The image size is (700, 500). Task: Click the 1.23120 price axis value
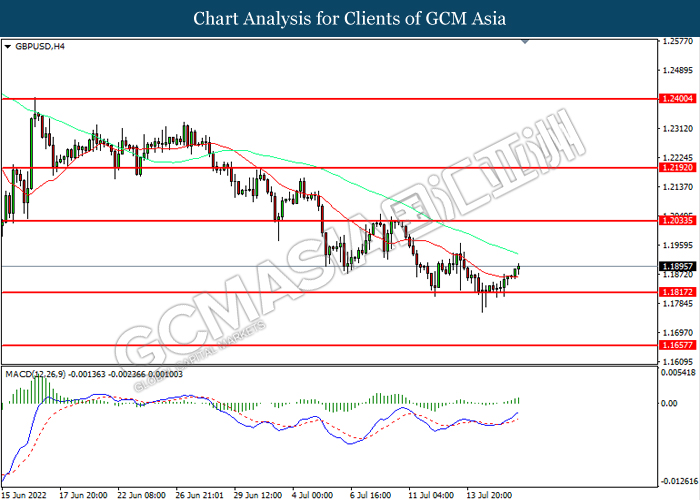pyautogui.click(x=678, y=129)
